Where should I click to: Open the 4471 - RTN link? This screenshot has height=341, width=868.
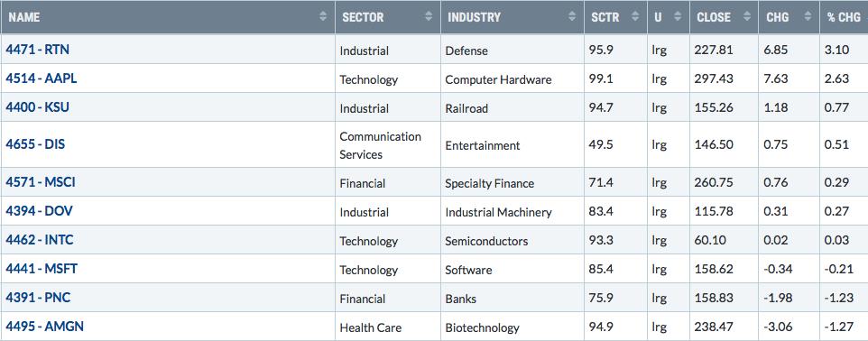click(38, 50)
